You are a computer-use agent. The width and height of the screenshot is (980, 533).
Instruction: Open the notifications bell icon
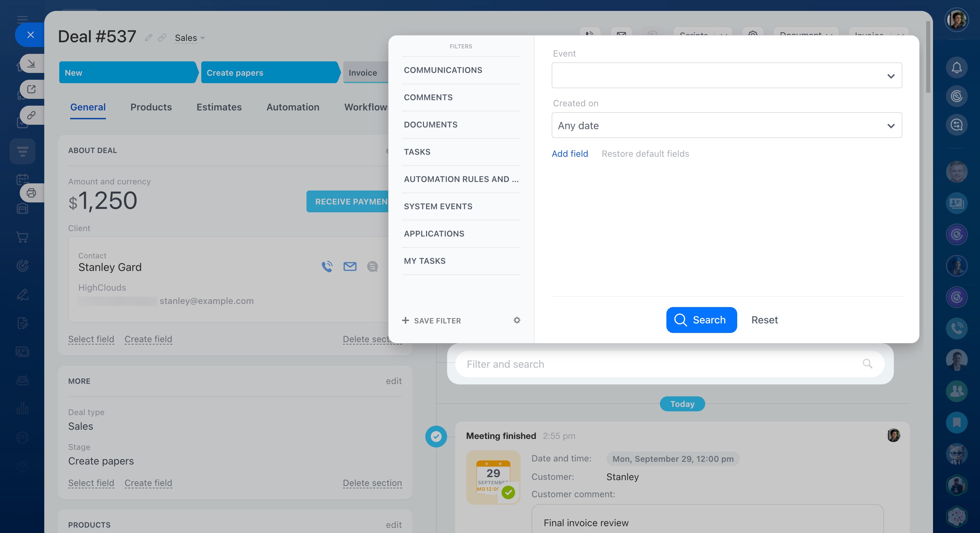tap(956, 68)
